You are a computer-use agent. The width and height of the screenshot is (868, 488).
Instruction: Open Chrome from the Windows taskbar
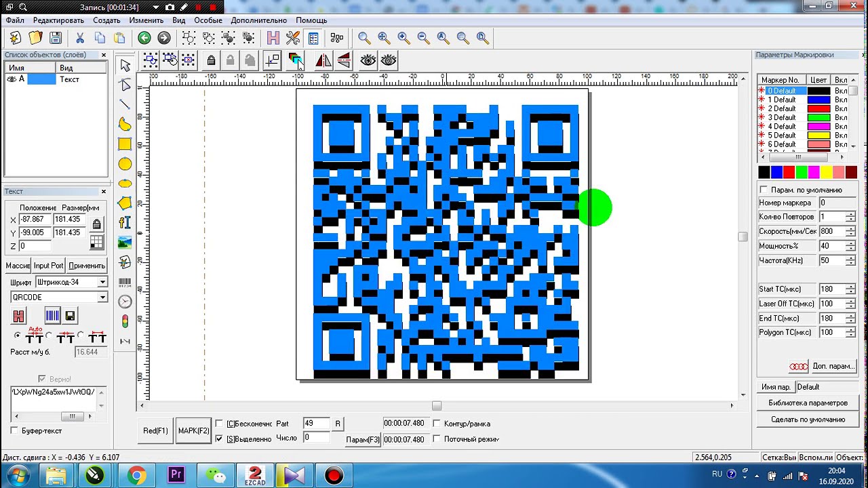click(136, 475)
